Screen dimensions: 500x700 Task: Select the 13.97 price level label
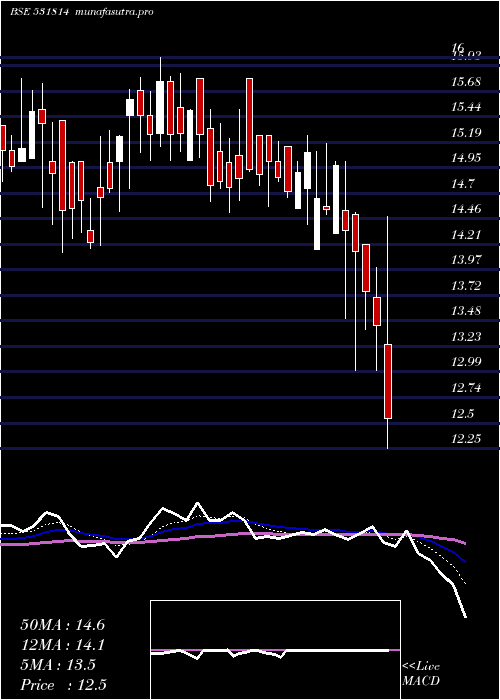pos(467,259)
